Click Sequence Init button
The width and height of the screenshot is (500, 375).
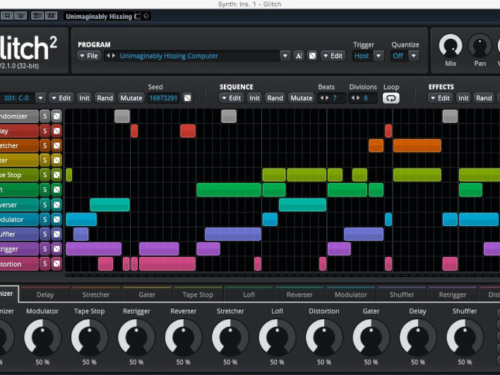tap(254, 98)
